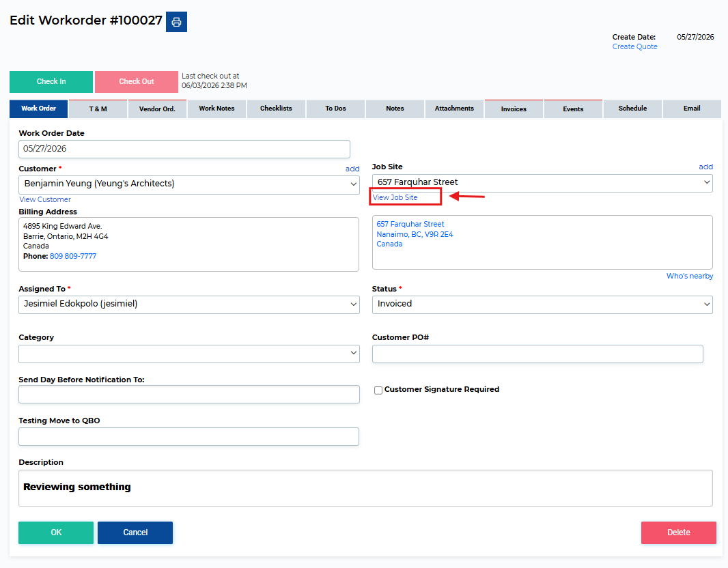
Task: Click the add link next to Customer
Action: point(352,169)
